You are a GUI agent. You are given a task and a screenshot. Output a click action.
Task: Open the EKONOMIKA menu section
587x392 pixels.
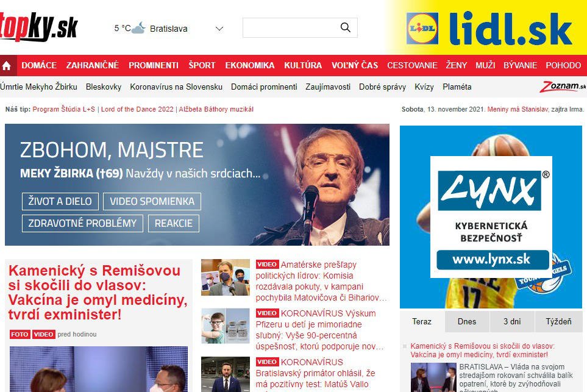coord(250,65)
